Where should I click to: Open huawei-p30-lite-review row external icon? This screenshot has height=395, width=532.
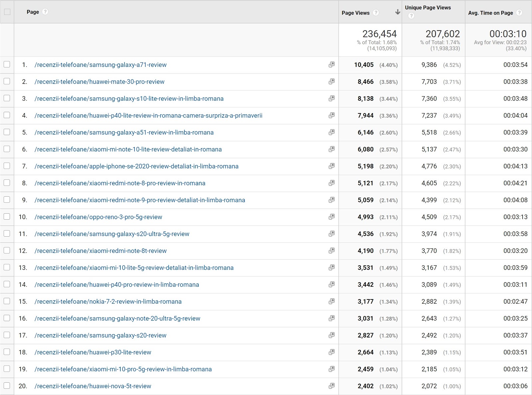pos(332,352)
